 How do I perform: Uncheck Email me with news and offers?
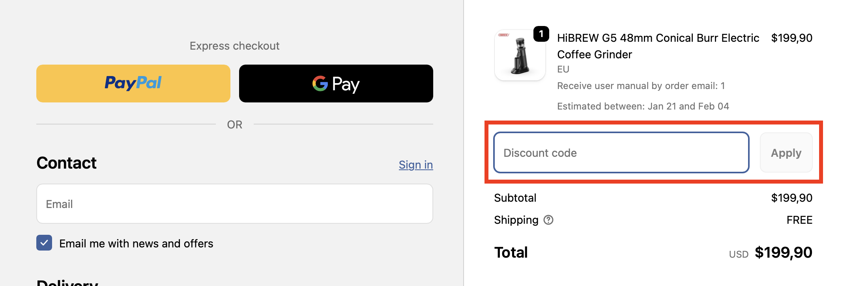[44, 243]
